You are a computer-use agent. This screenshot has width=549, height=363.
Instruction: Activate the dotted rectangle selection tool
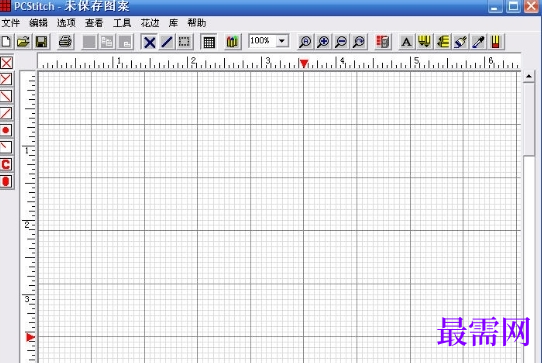(x=184, y=42)
